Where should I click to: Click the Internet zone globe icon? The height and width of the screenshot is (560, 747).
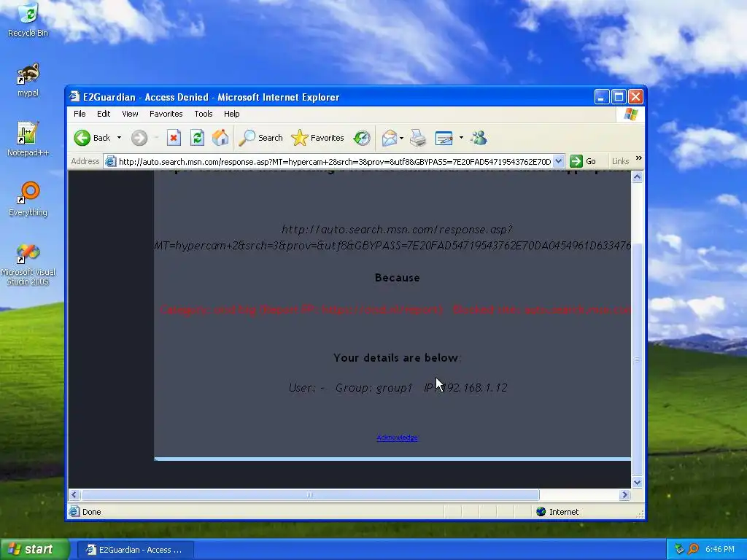pos(541,512)
